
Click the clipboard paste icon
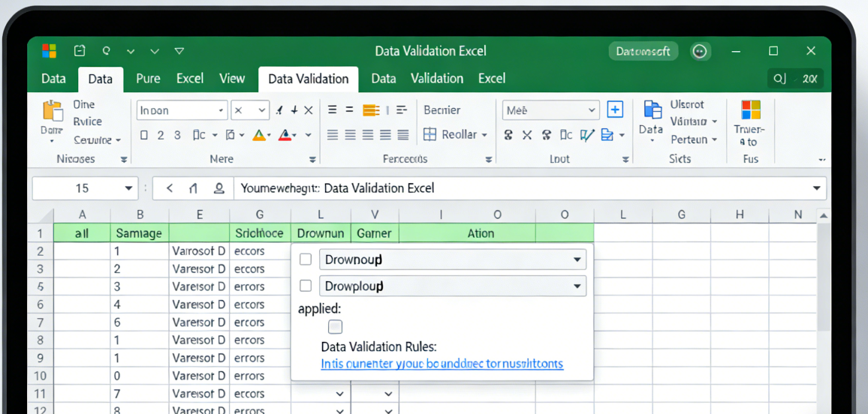click(x=52, y=110)
